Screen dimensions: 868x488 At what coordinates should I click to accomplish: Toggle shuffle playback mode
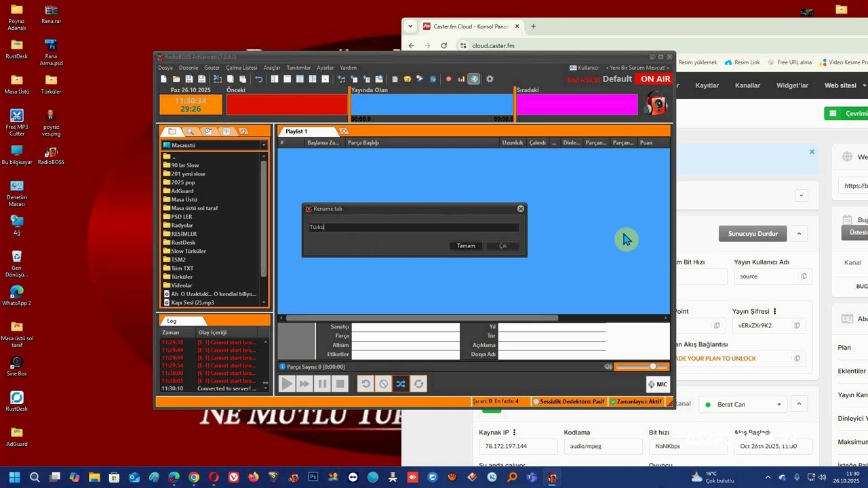[401, 384]
